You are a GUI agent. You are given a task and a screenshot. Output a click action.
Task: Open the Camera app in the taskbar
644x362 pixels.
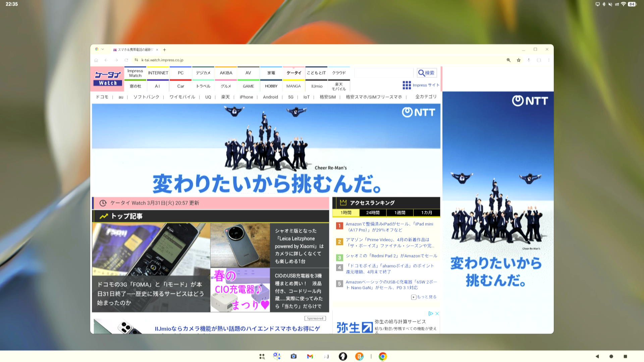293,356
